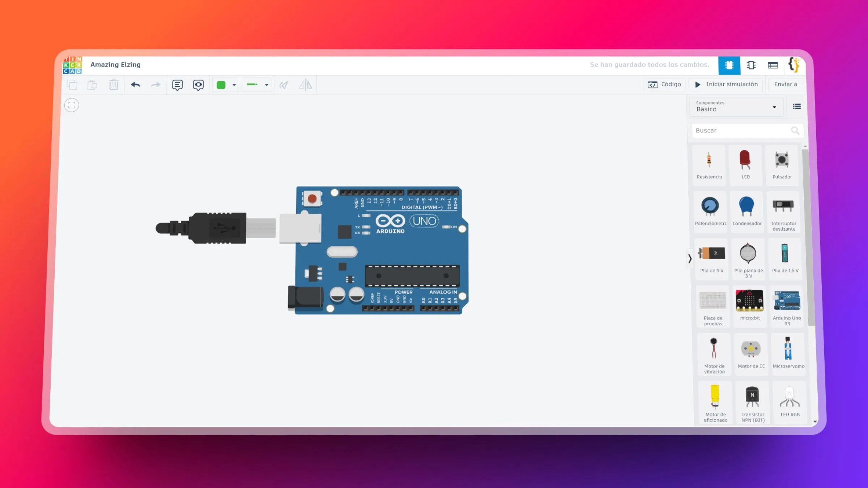Select the Potenciómetro component
The image size is (868, 488).
tap(710, 212)
